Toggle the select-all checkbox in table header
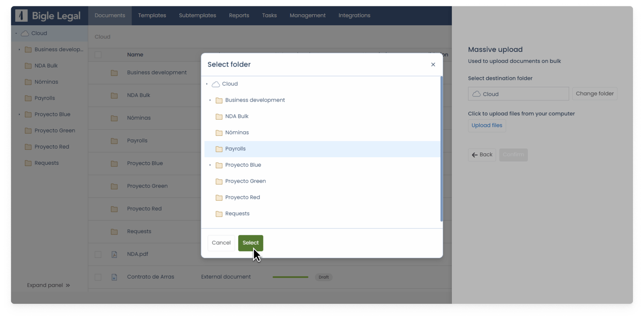This screenshot has width=644, height=320. [98, 55]
